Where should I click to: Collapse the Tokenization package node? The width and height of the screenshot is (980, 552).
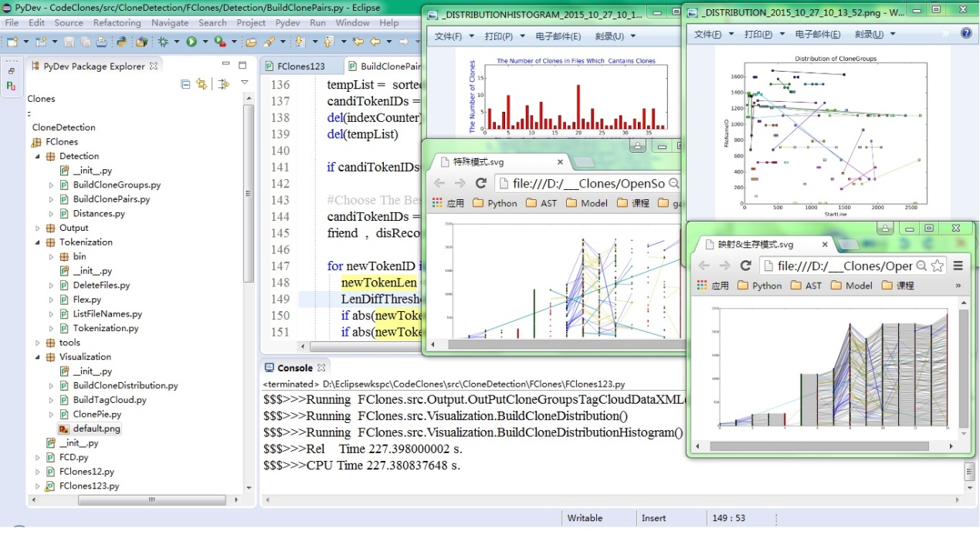pyautogui.click(x=38, y=242)
